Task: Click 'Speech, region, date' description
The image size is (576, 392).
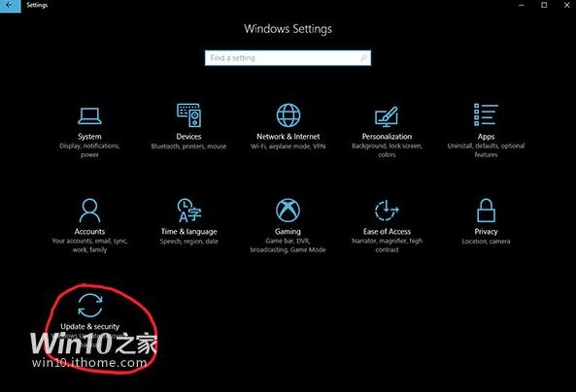Action: (x=188, y=242)
